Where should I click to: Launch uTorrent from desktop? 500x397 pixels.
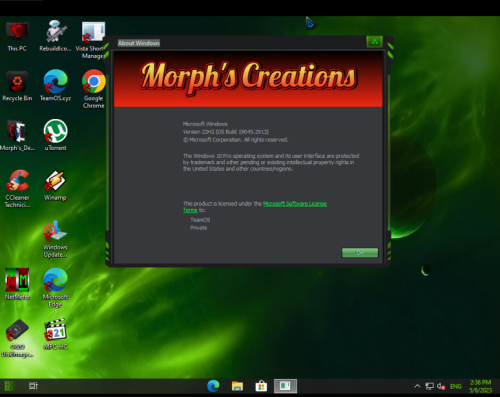[55, 135]
